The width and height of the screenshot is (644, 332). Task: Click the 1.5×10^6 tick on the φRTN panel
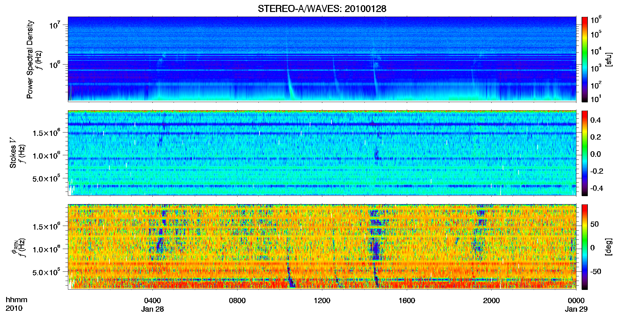(x=46, y=226)
